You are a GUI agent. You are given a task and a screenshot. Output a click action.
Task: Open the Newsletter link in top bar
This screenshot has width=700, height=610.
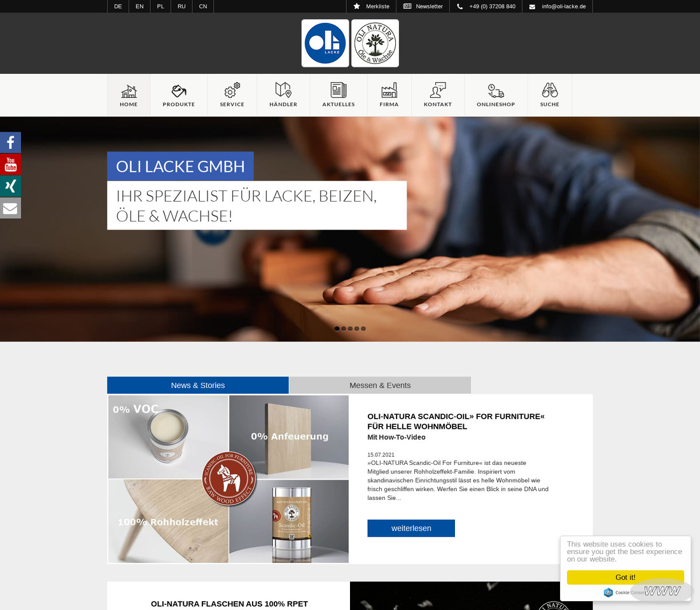tap(423, 6)
